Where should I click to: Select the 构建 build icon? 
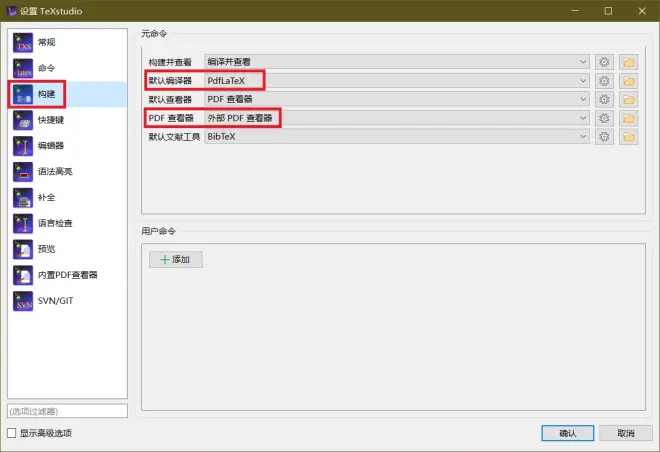click(x=23, y=94)
